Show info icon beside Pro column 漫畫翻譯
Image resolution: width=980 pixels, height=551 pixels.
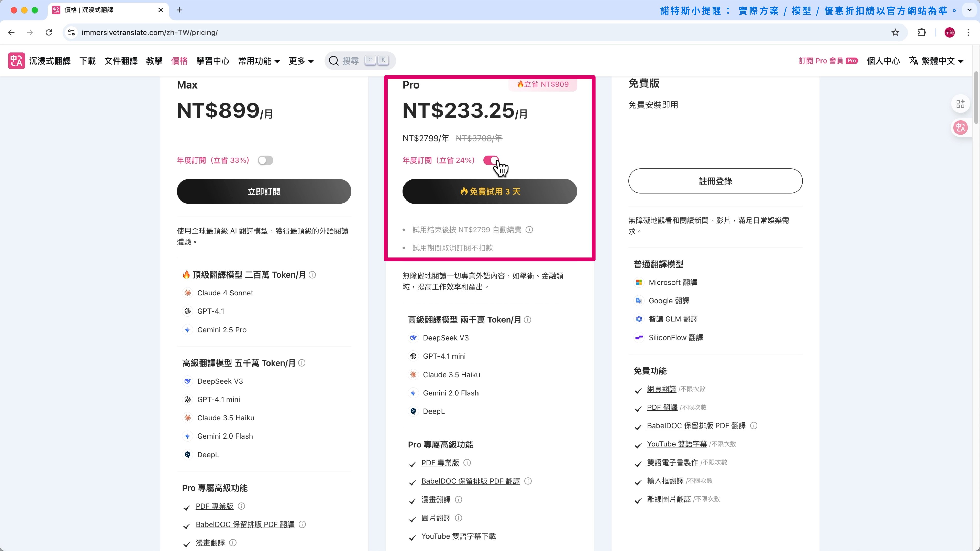tap(458, 500)
